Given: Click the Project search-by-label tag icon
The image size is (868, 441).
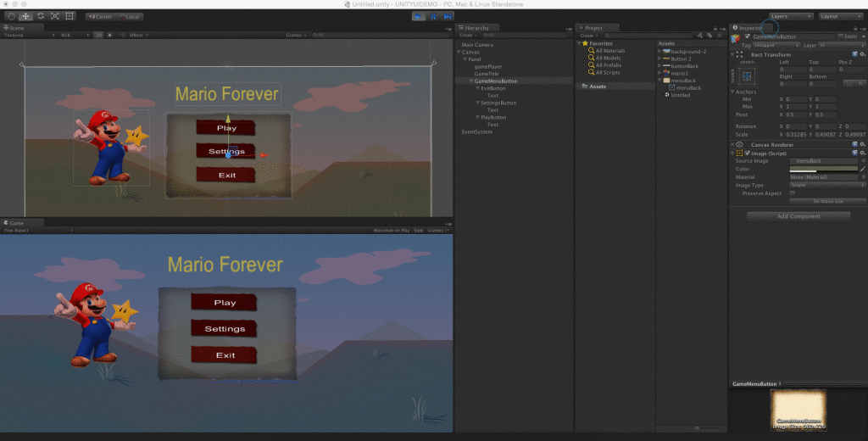Looking at the screenshot, I should coord(709,36).
